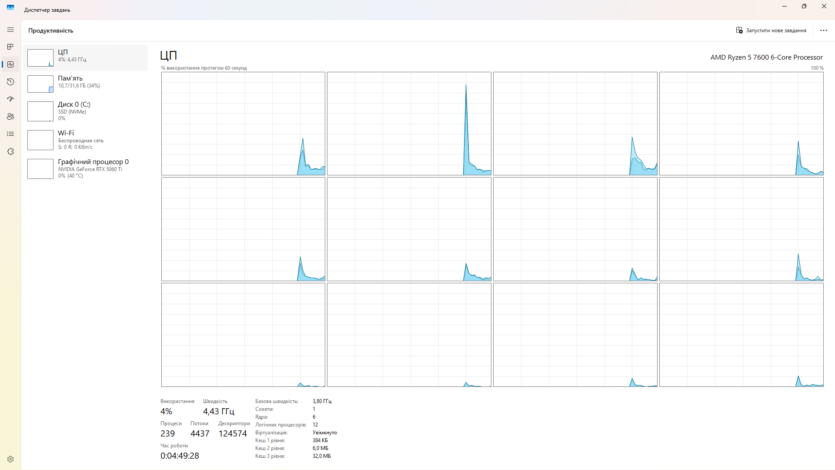The height and width of the screenshot is (470, 835).
Task: Click the Пам'ять mini graph thumbnail
Action: (40, 84)
